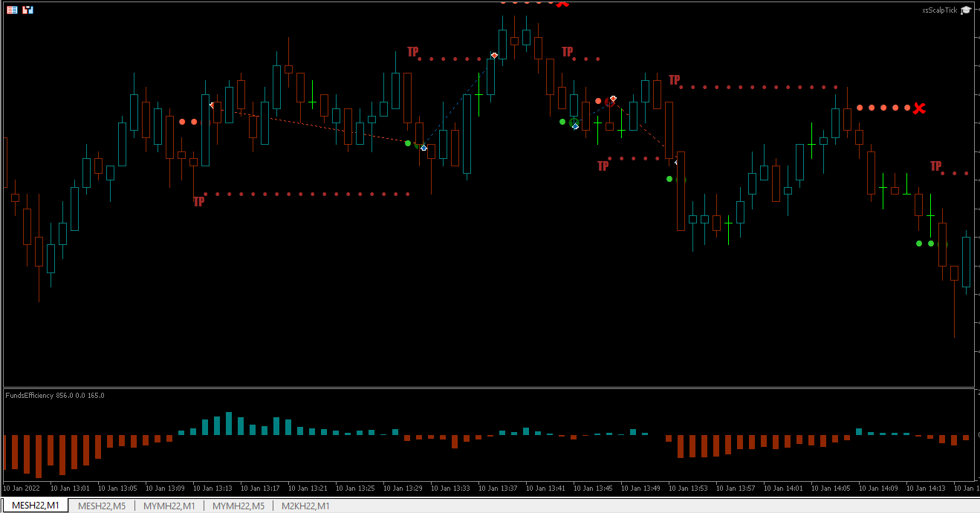Click the "10 Jan 13:13" time axis label

coord(212,489)
